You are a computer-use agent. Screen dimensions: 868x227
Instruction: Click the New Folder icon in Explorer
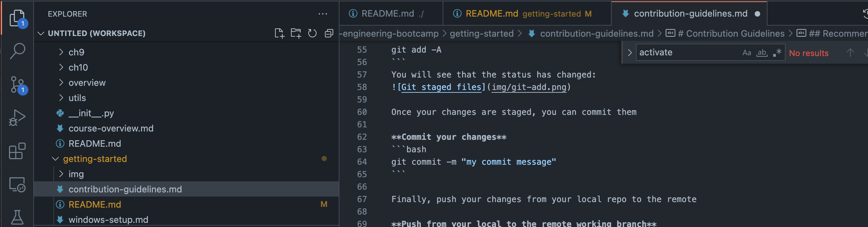pyautogui.click(x=296, y=33)
